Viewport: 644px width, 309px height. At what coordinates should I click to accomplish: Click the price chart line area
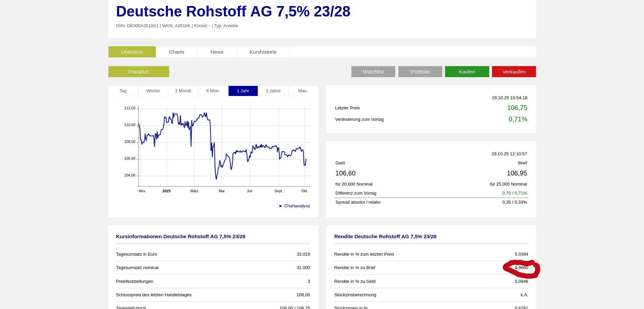click(x=224, y=146)
